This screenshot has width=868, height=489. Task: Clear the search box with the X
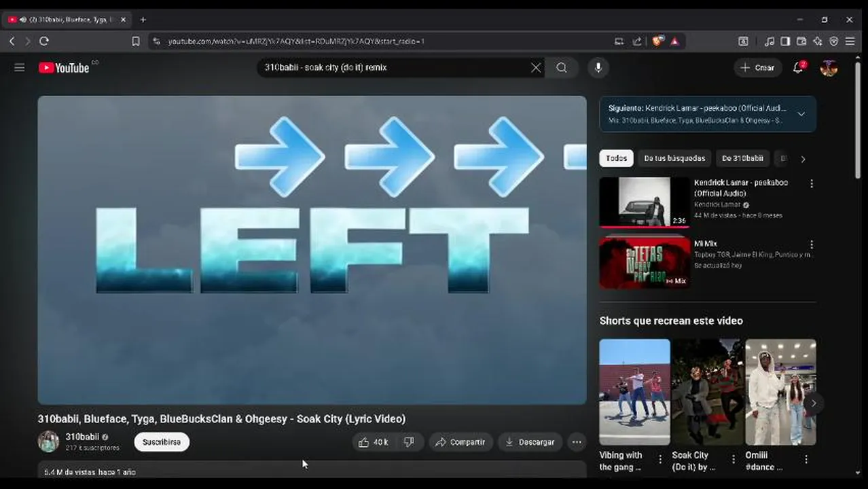(x=536, y=67)
